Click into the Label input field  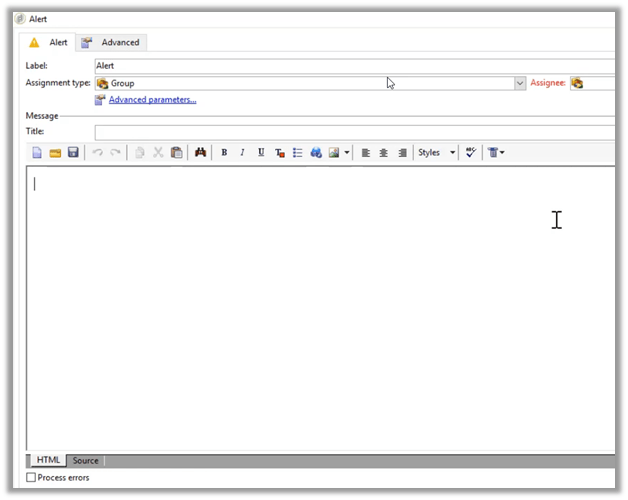(354, 66)
